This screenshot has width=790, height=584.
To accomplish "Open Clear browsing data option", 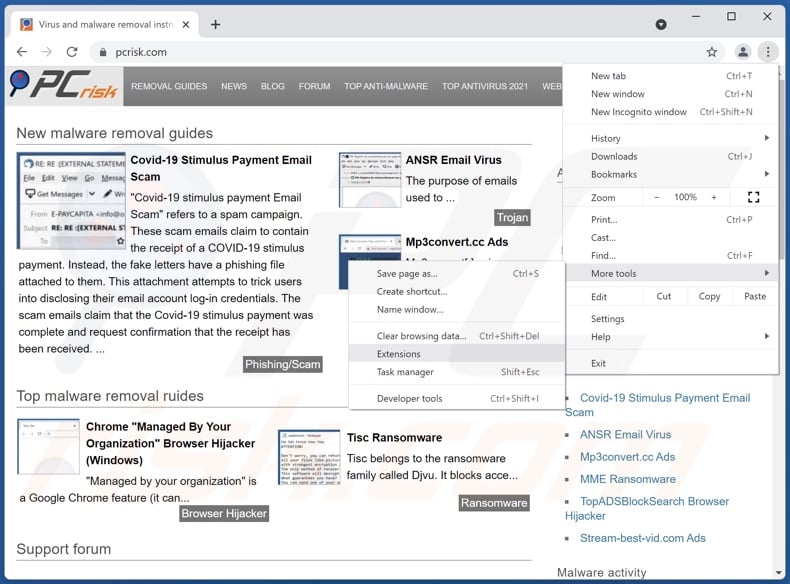I will coord(421,336).
